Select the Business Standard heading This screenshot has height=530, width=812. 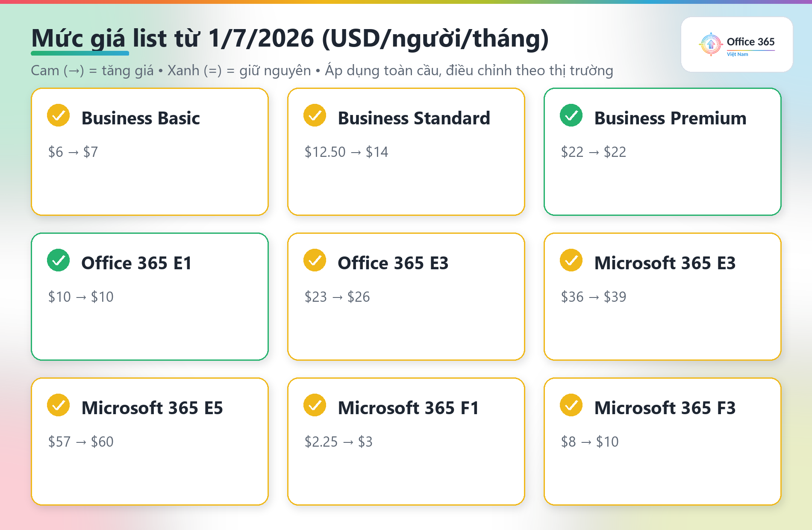414,118
